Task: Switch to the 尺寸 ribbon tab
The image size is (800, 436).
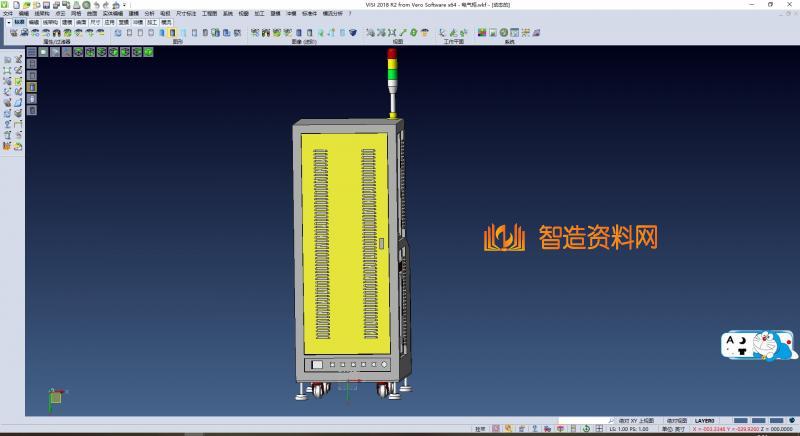Action: tap(95, 21)
